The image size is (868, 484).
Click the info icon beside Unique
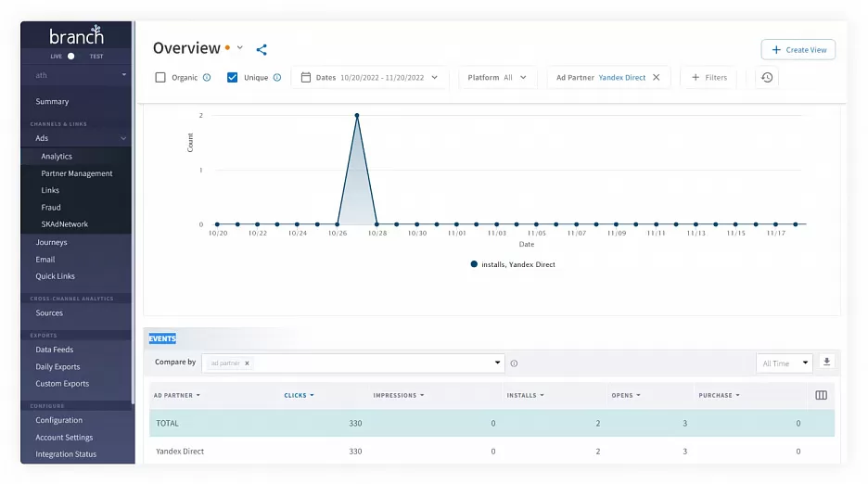(277, 78)
